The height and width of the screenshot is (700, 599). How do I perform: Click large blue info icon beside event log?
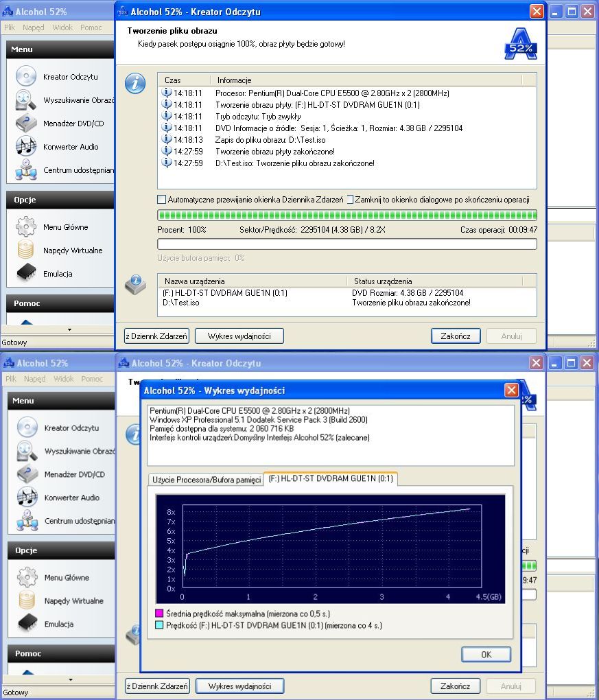click(135, 84)
